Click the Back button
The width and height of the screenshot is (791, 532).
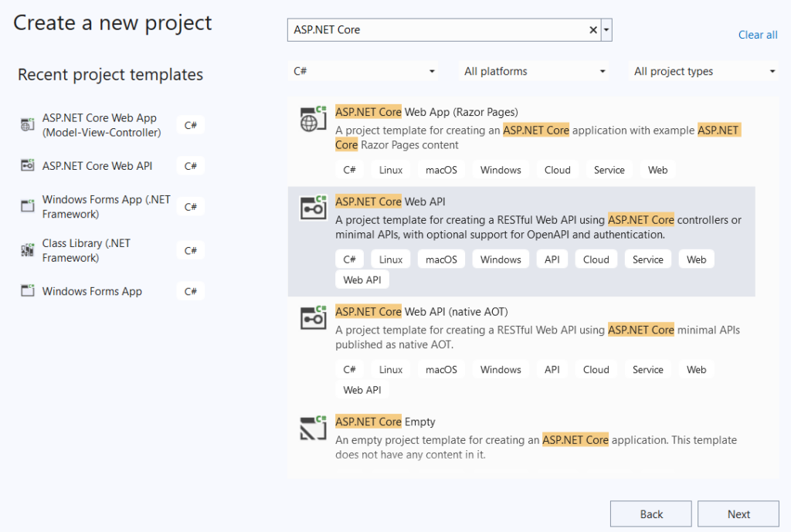pyautogui.click(x=650, y=513)
